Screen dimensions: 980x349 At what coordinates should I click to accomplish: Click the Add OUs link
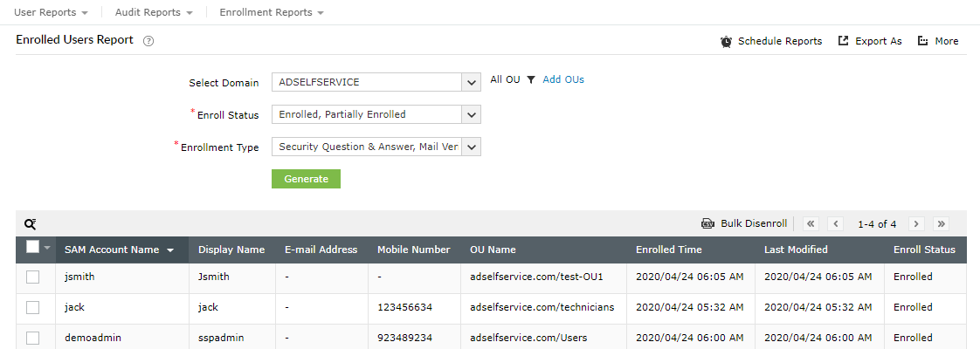point(563,79)
